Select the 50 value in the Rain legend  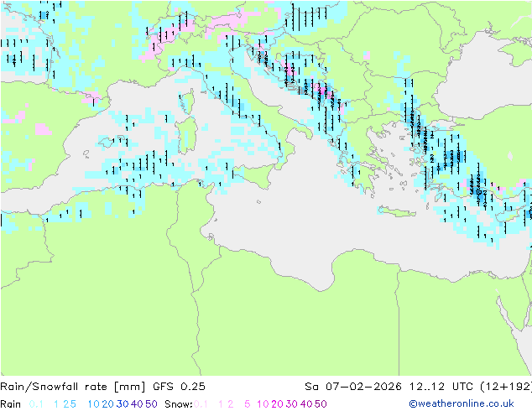point(151,404)
